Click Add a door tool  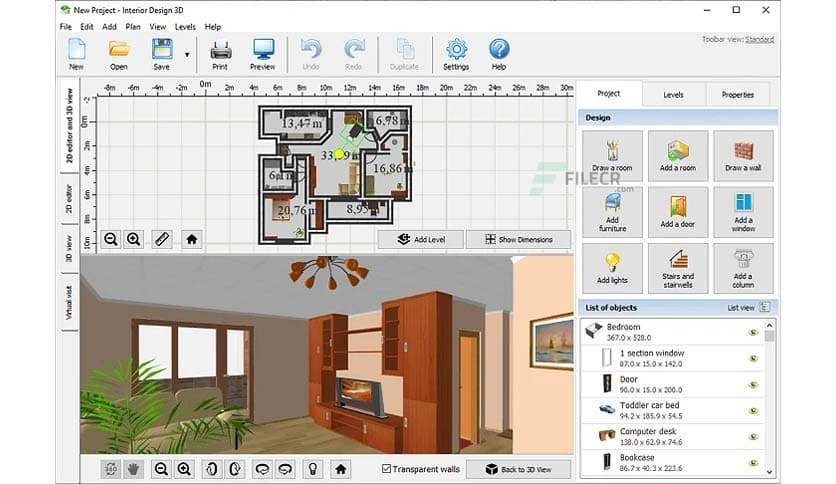coord(678,212)
